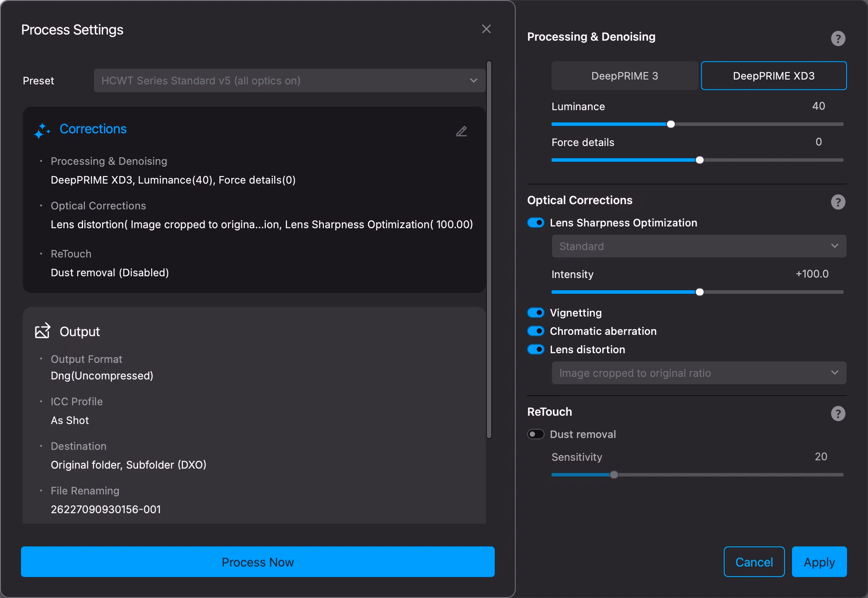Click the Cancel button

(754, 562)
